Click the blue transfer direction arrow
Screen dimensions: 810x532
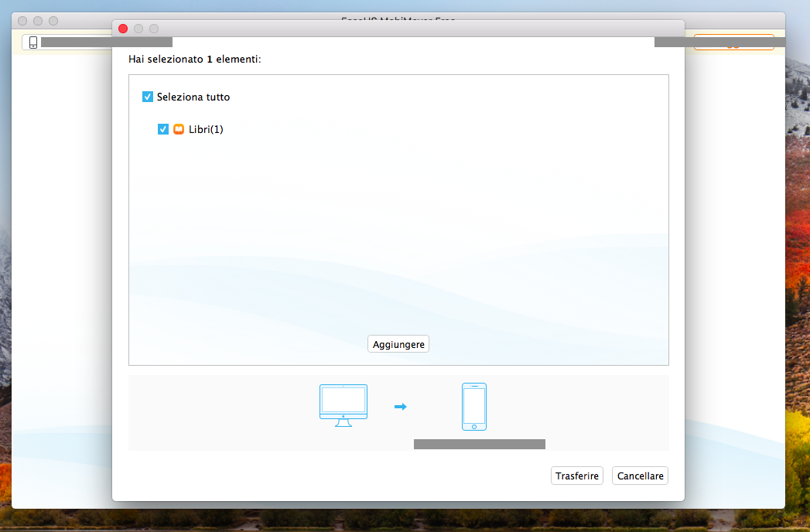(400, 407)
